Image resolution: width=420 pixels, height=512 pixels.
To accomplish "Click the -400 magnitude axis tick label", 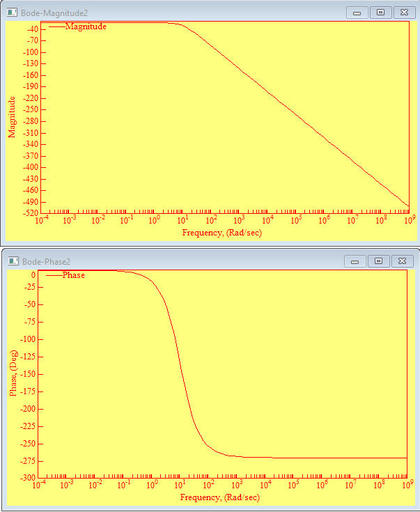I will tap(31, 167).
